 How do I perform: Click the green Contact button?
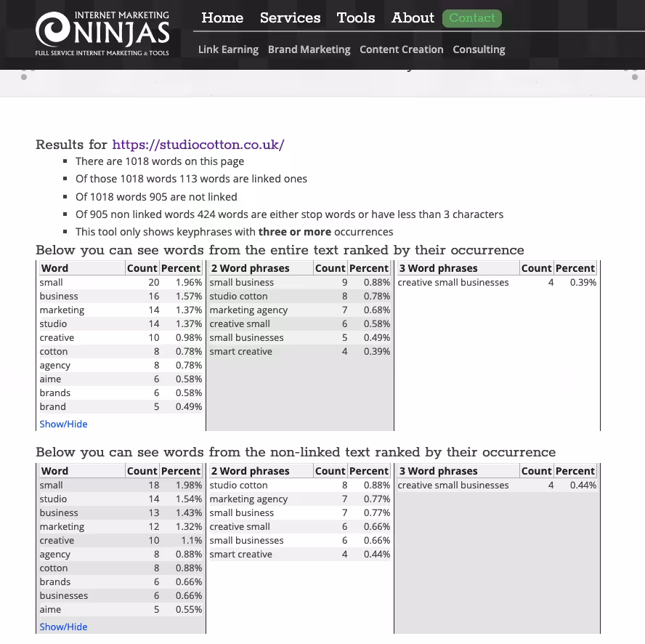[472, 18]
